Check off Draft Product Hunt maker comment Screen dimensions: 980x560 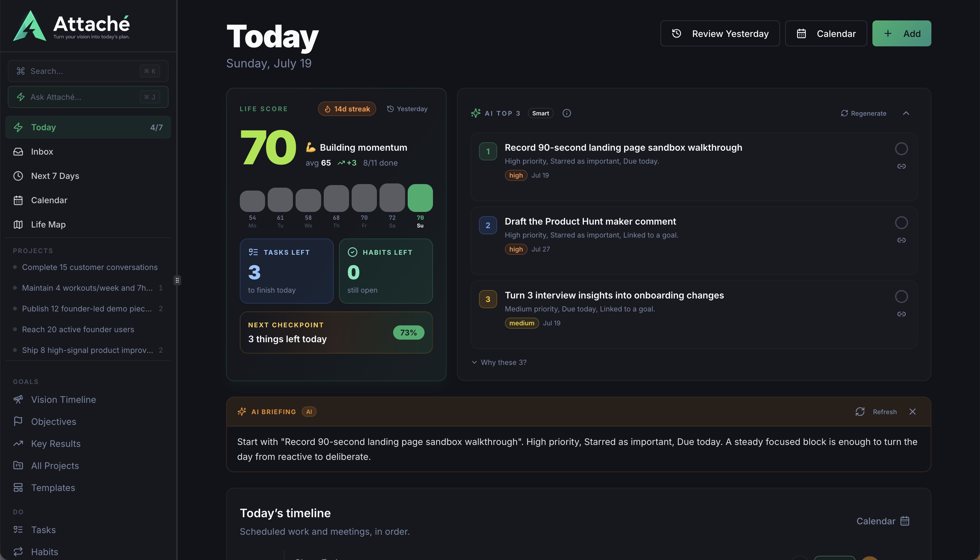click(901, 223)
